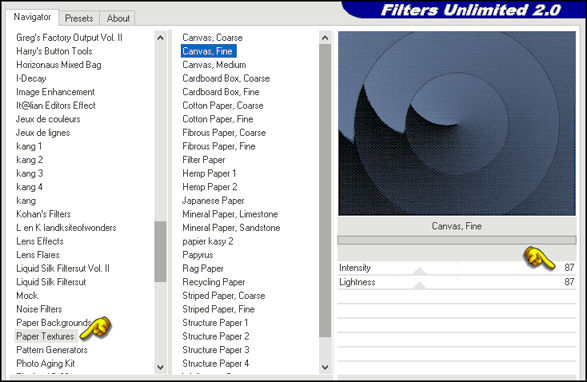The width and height of the screenshot is (587, 382).
Task: Click the down arrow of category list scrollbar
Action: [x=160, y=367]
